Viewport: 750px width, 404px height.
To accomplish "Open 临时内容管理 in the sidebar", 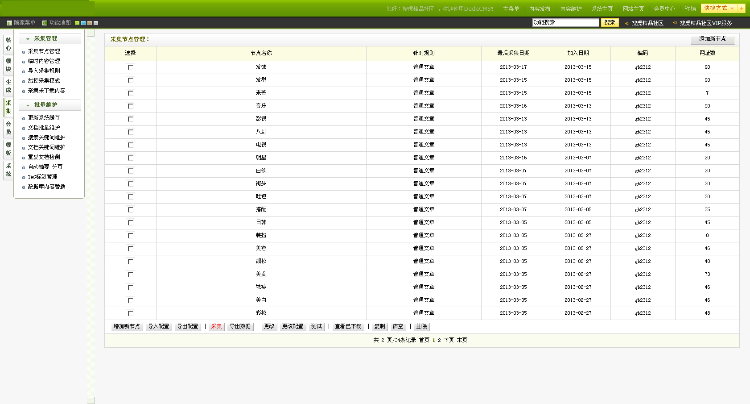I will coord(44,61).
